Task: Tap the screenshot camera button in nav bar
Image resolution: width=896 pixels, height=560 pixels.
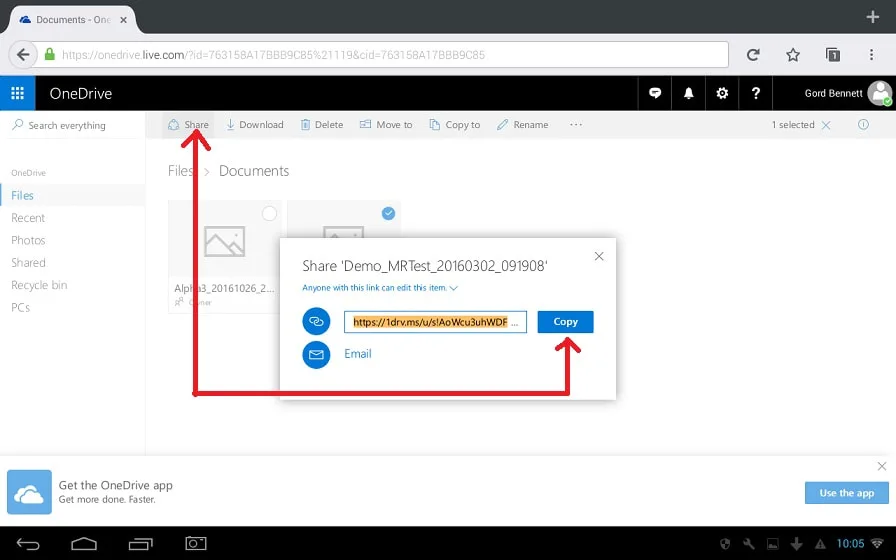Action: (195, 543)
